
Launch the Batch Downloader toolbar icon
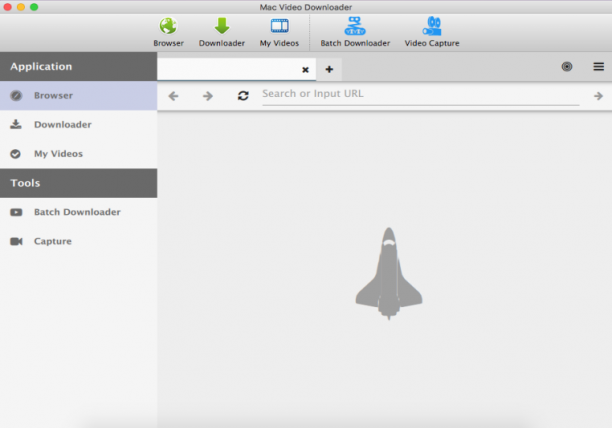pyautogui.click(x=355, y=26)
